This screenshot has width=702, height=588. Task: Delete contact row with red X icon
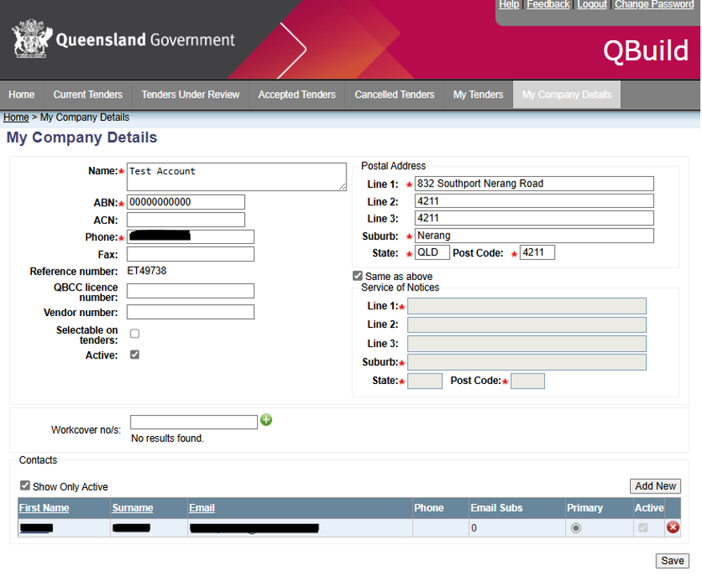[672, 527]
